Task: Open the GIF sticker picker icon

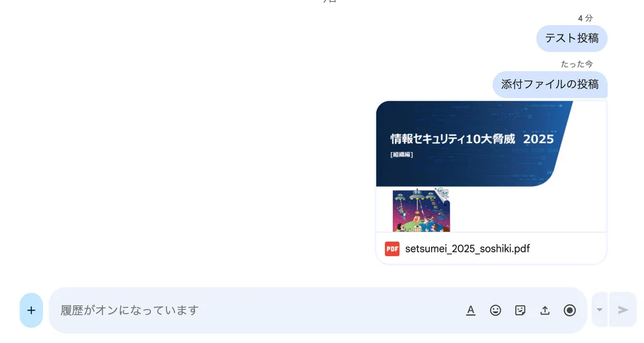Action: (520, 310)
